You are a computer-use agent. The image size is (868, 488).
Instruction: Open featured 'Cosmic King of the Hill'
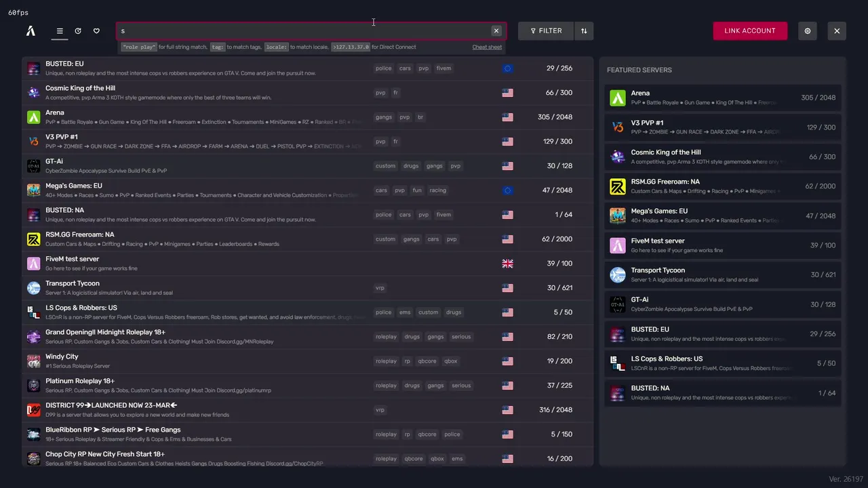[x=723, y=157]
